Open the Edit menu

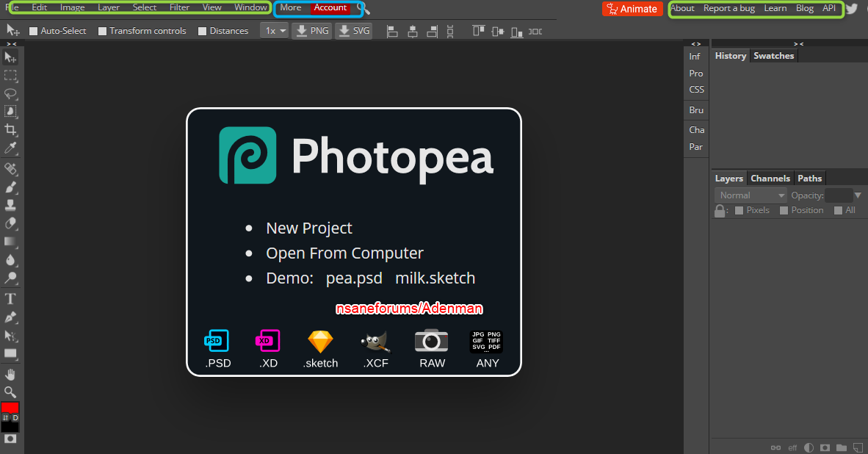(x=40, y=7)
